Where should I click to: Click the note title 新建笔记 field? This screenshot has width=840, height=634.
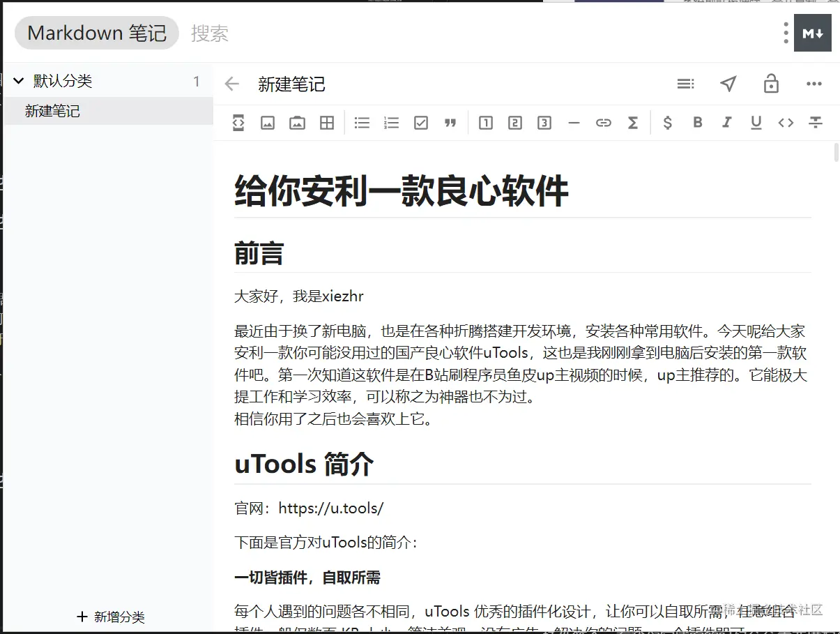(x=291, y=84)
